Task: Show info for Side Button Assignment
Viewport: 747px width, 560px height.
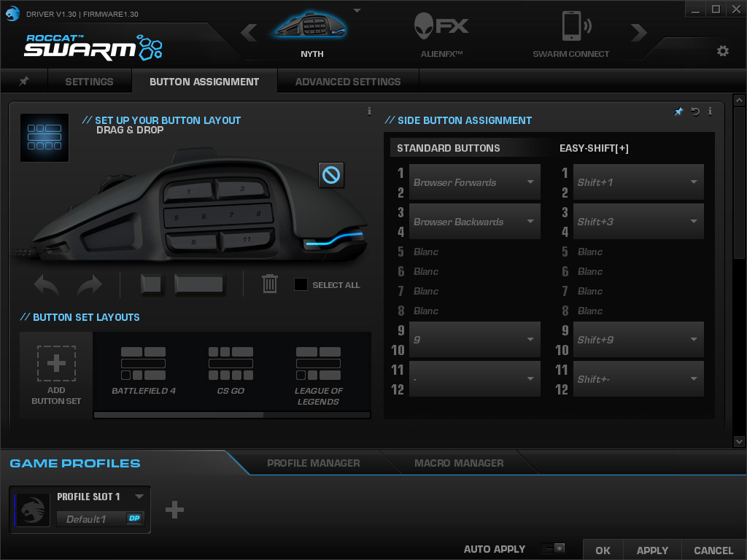Action: coord(710,112)
